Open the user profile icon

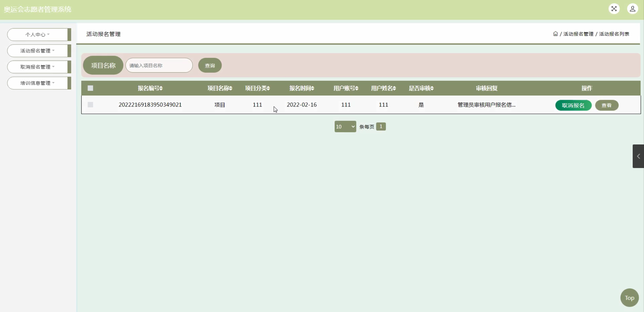pyautogui.click(x=632, y=9)
